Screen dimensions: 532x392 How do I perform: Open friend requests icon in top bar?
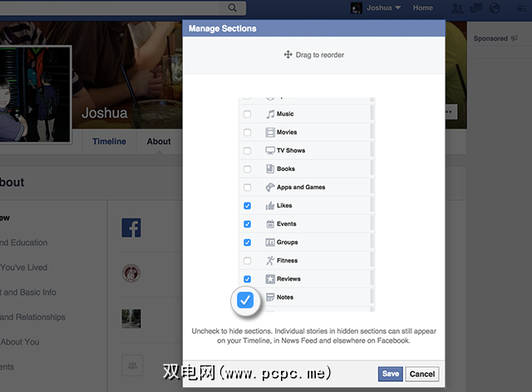457,8
